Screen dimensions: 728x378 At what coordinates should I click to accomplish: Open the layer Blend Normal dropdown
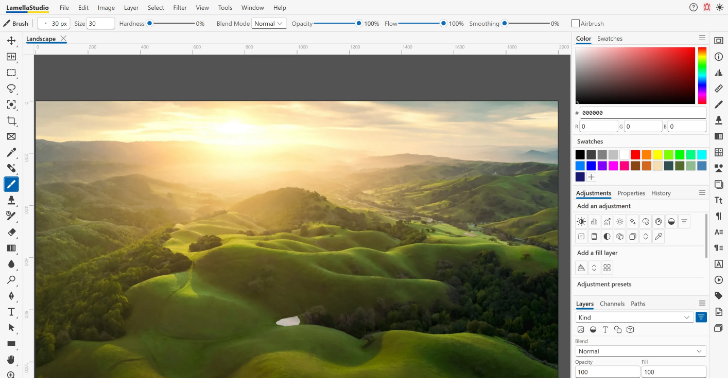tap(641, 352)
